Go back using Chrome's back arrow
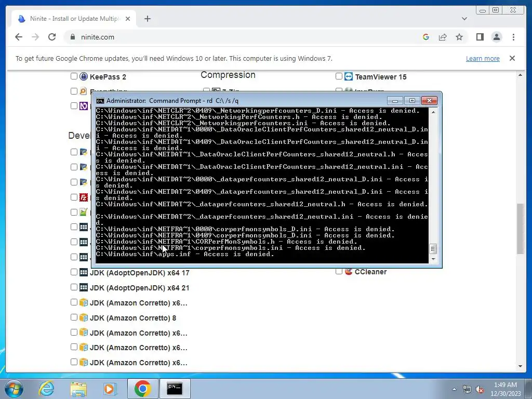This screenshot has width=532, height=399. pyautogui.click(x=19, y=37)
